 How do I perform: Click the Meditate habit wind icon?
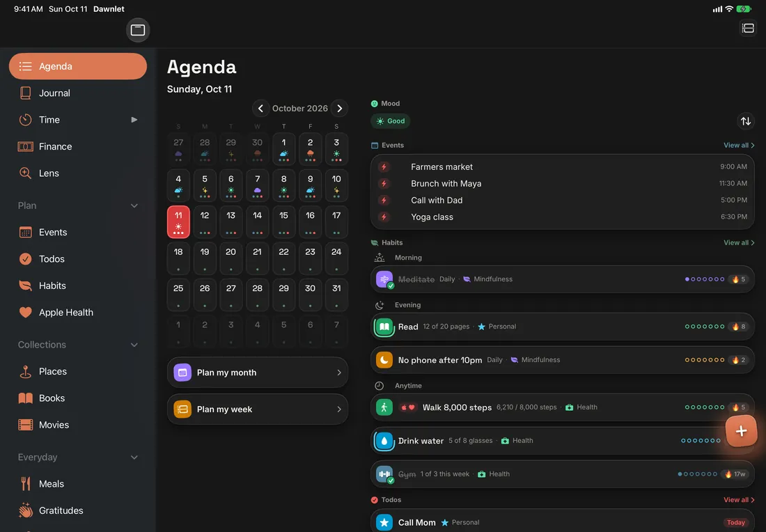(384, 279)
